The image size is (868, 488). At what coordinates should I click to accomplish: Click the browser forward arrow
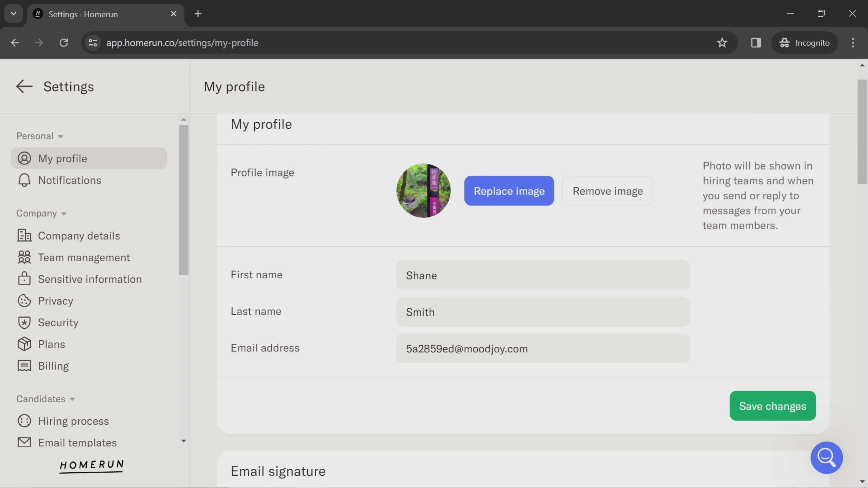[x=39, y=43]
